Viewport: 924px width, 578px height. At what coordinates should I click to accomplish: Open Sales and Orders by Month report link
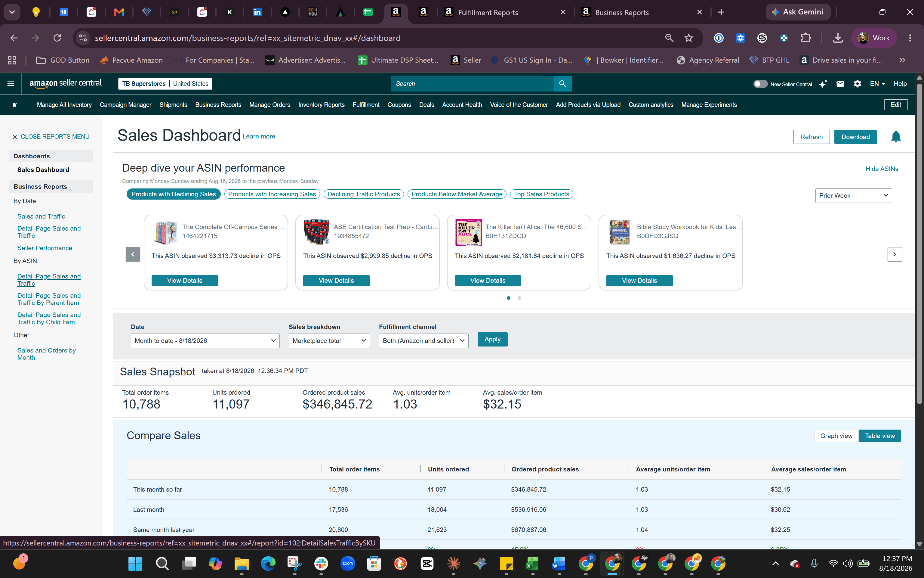pyautogui.click(x=47, y=354)
